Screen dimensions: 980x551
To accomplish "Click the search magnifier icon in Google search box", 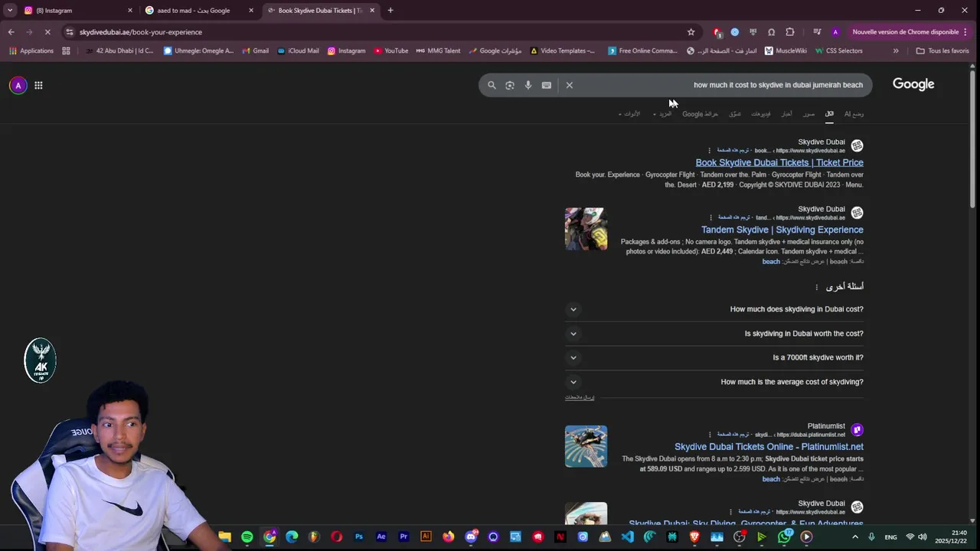I will 492,85.
